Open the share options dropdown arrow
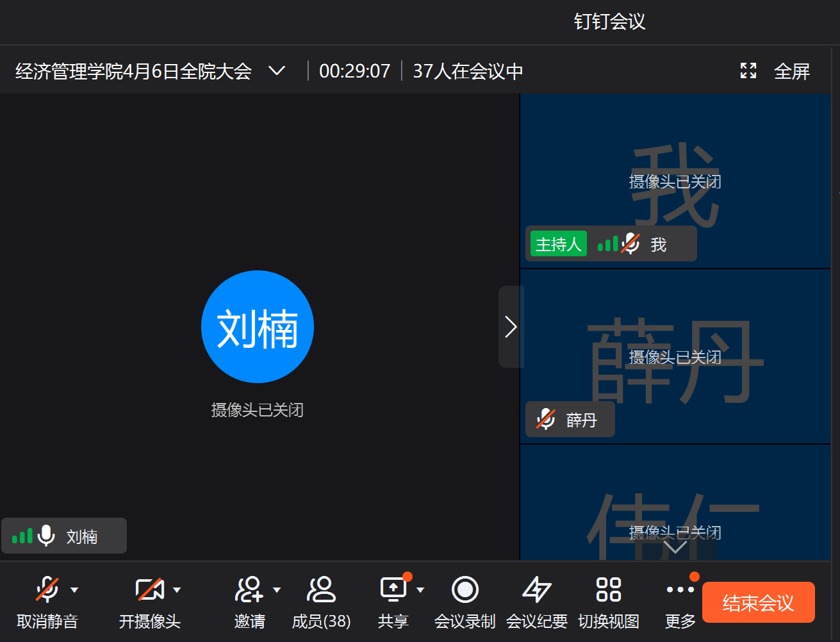 [420, 590]
